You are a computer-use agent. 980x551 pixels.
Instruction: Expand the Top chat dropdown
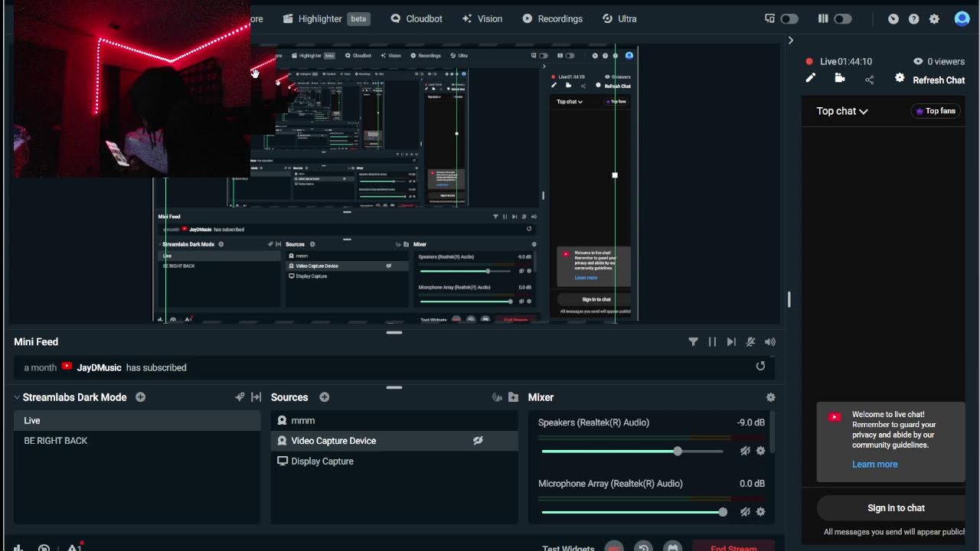click(842, 111)
